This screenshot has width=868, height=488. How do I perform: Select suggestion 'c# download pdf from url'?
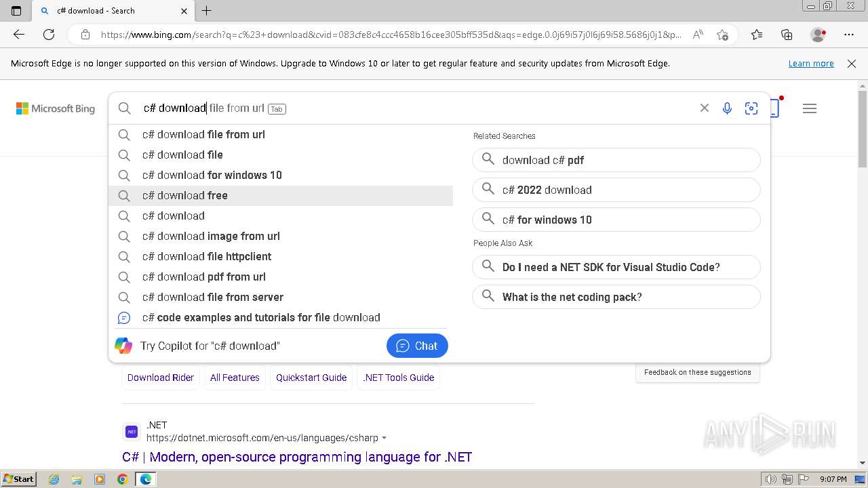(x=281, y=277)
